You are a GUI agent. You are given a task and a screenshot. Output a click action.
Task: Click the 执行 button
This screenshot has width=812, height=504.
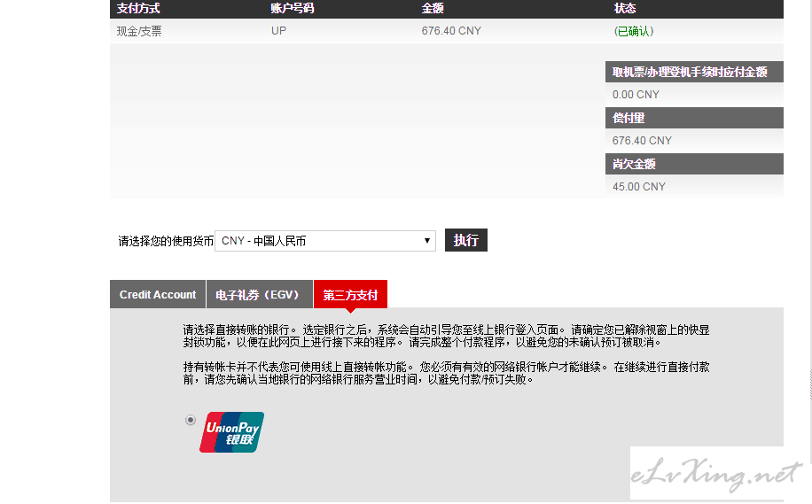coord(466,240)
